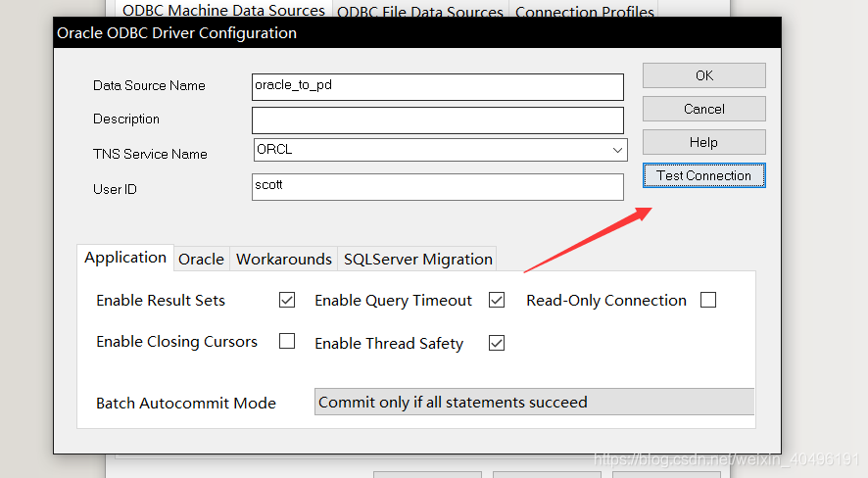The width and height of the screenshot is (868, 478).
Task: Click the Oracle ODBC Driver Configuration title bar
Action: point(417,32)
